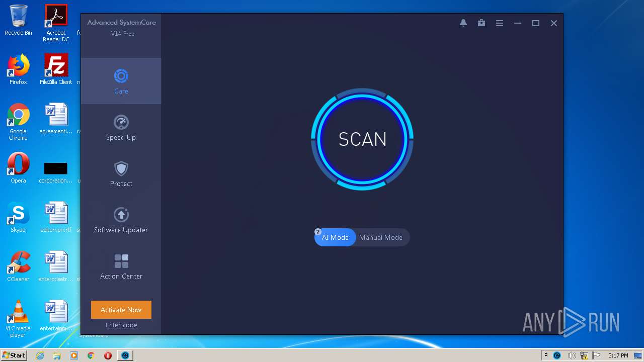Select the Skype desktop shortcut
The image size is (644, 362).
point(18,217)
